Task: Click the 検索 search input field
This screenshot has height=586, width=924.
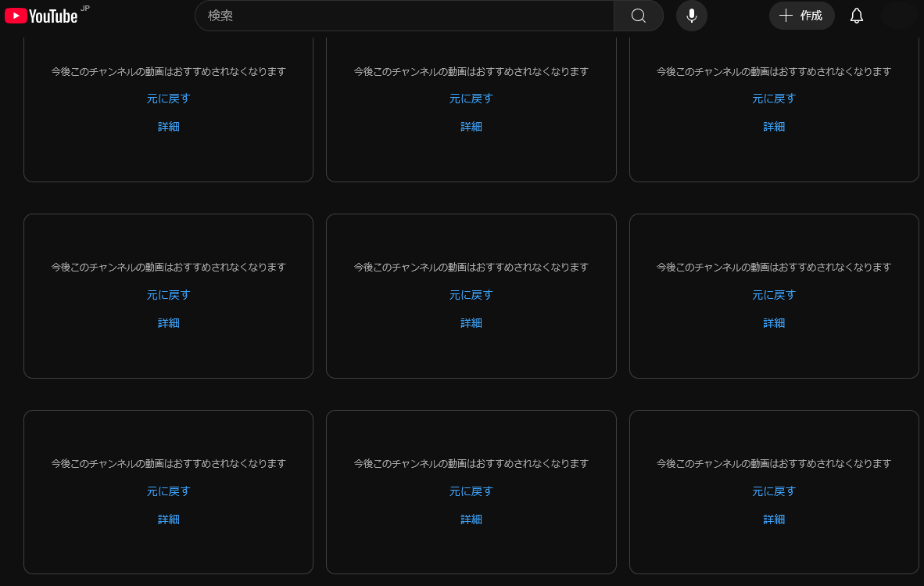Action: point(404,16)
